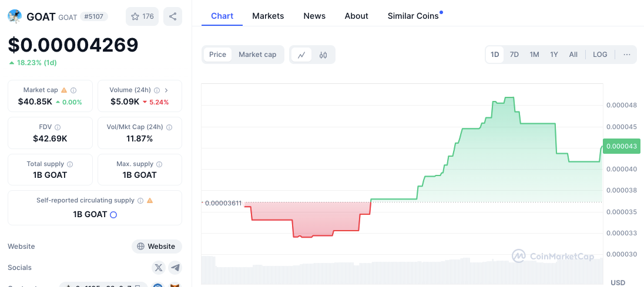The image size is (644, 287).
Task: Select the line chart view icon
Action: pyautogui.click(x=301, y=55)
